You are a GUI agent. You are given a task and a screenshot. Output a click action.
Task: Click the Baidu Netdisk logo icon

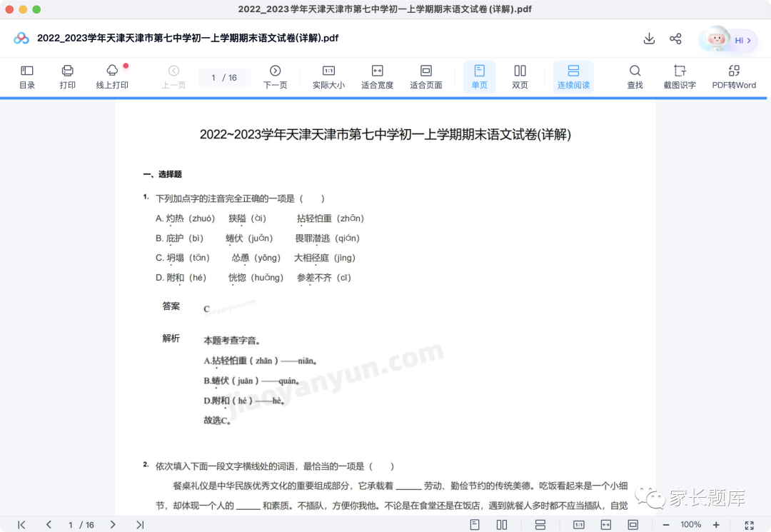(x=21, y=38)
